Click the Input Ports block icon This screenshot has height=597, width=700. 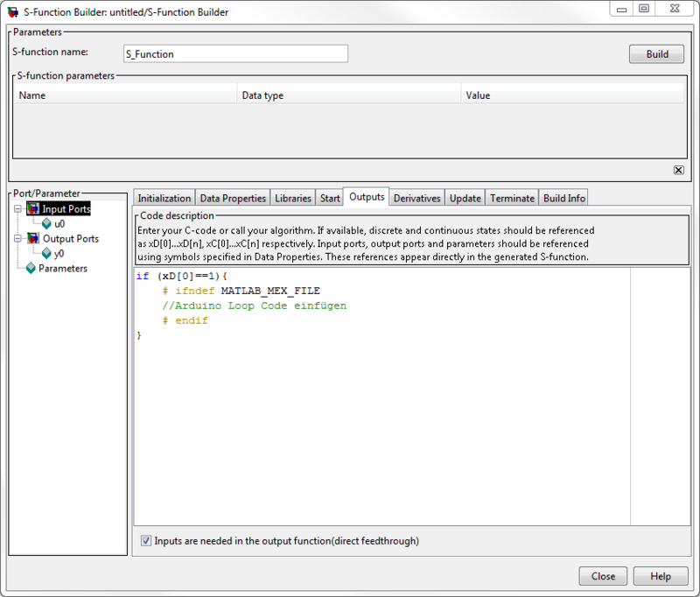[x=33, y=209]
